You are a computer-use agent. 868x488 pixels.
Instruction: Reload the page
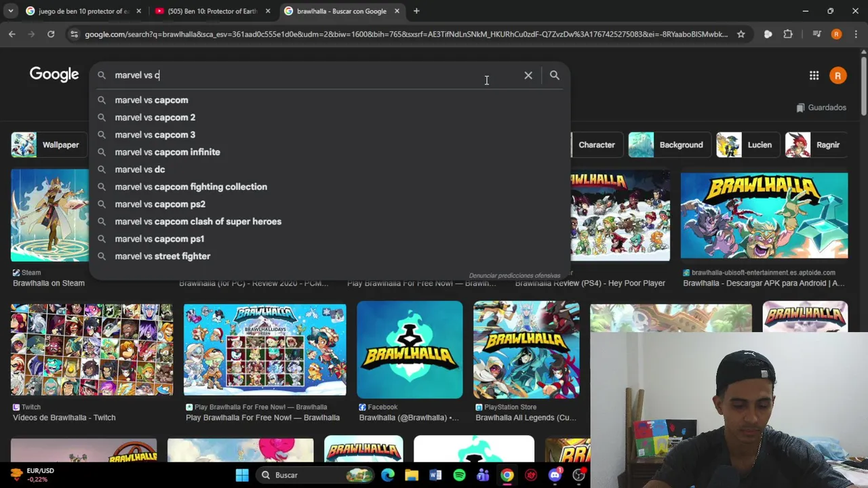tap(51, 34)
